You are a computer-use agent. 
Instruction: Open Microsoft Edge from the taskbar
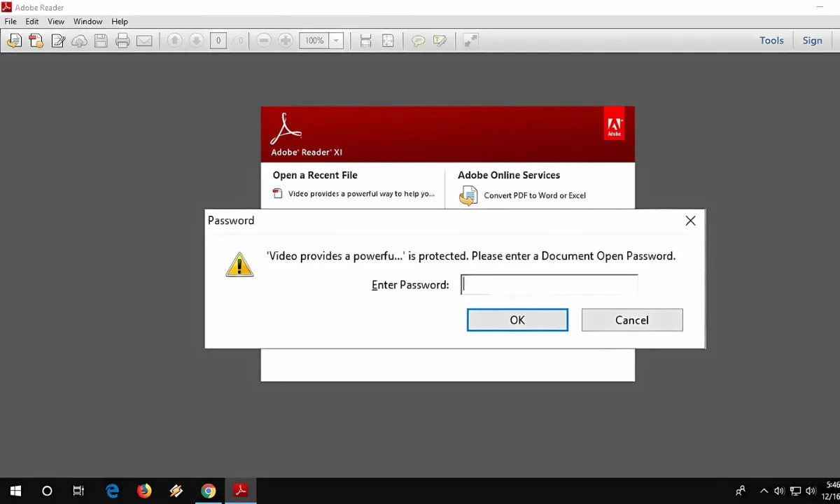pyautogui.click(x=112, y=491)
